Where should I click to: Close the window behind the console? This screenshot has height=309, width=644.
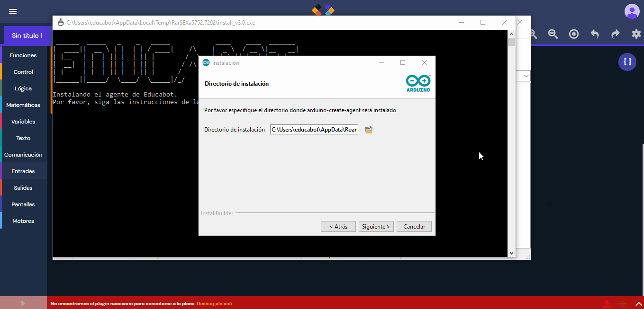click(x=520, y=22)
